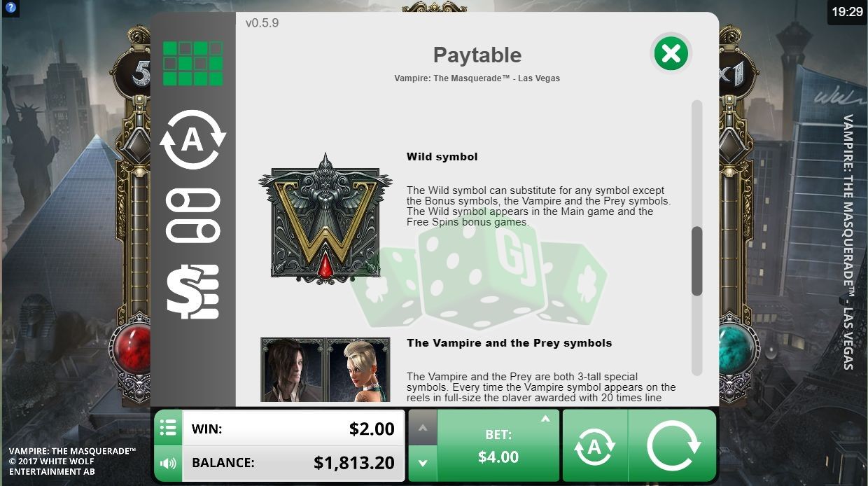Open the menu list icon beside WIN

(168, 428)
